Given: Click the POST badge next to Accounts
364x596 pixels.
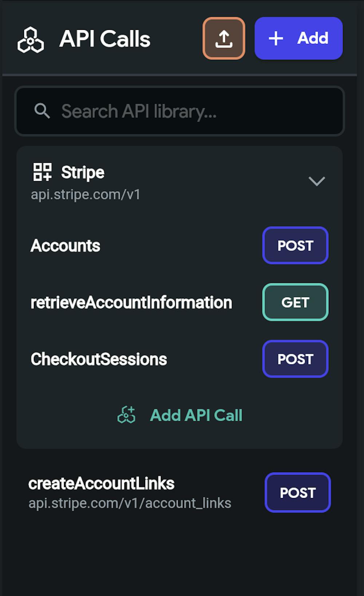Looking at the screenshot, I should coord(295,246).
